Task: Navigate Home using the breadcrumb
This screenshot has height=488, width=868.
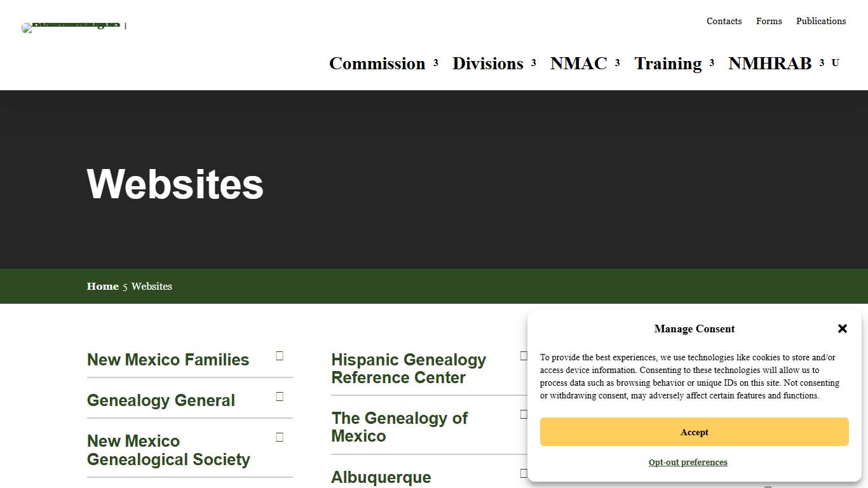Action: point(102,286)
